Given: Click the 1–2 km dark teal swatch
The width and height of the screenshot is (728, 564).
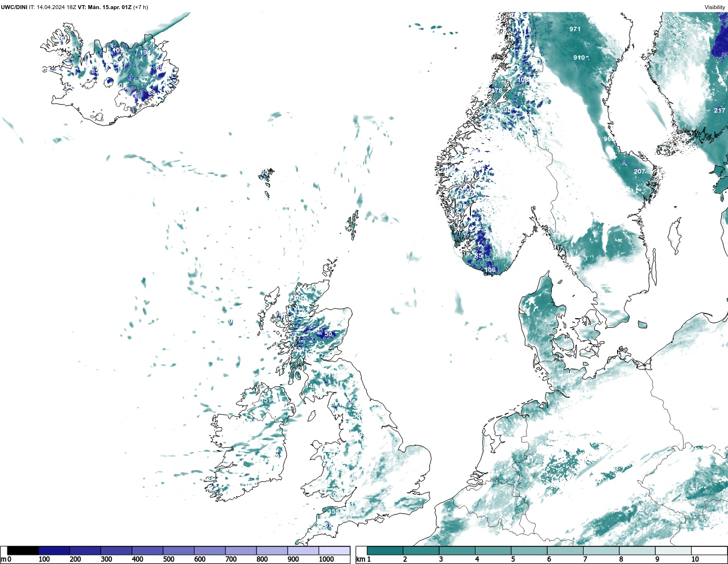Looking at the screenshot, I should [385, 550].
